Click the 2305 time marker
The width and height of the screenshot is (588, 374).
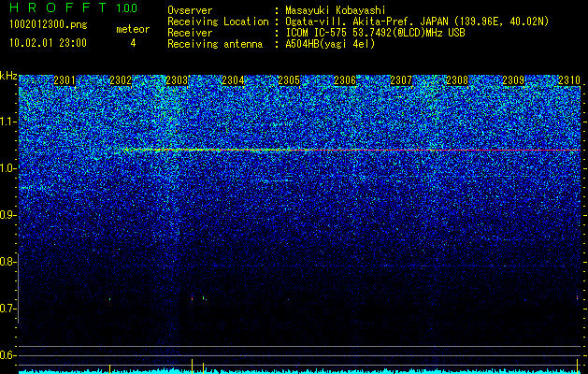pyautogui.click(x=289, y=79)
